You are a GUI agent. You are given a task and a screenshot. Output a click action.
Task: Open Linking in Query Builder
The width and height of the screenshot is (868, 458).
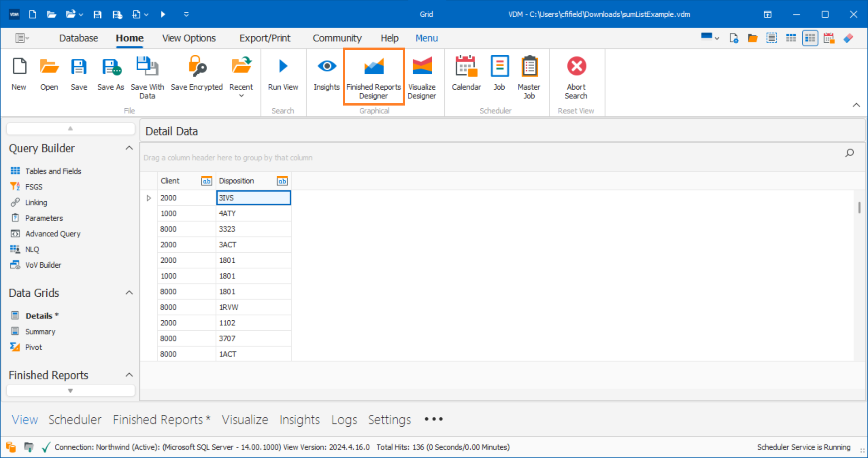pyautogui.click(x=36, y=202)
